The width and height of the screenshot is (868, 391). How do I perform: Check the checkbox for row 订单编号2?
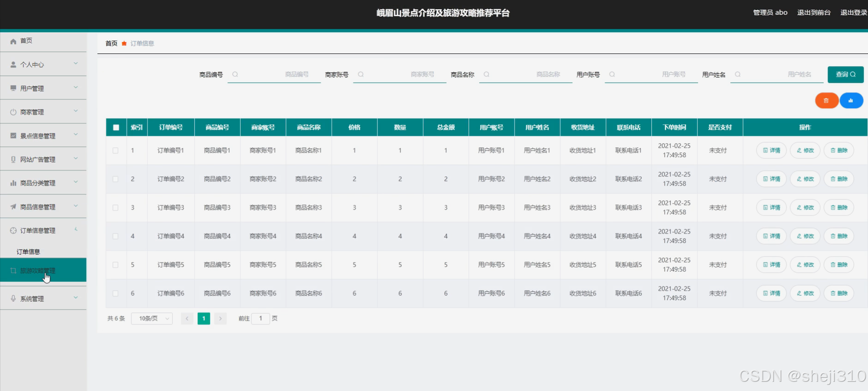pyautogui.click(x=116, y=179)
